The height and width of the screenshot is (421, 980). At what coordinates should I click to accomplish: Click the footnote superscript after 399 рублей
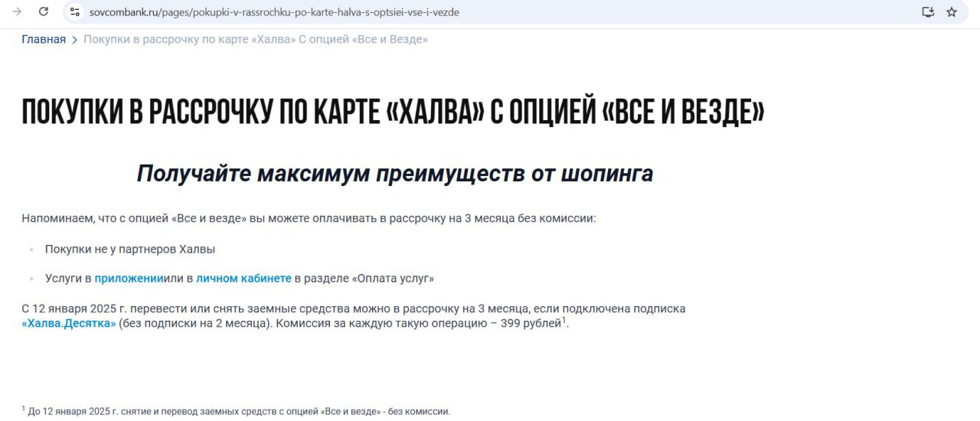coord(564,320)
